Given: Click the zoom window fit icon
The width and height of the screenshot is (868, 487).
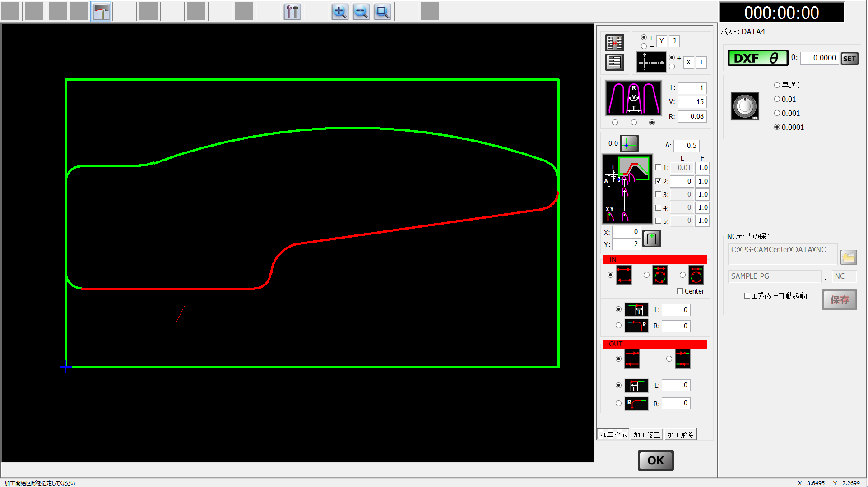Looking at the screenshot, I should coord(382,12).
